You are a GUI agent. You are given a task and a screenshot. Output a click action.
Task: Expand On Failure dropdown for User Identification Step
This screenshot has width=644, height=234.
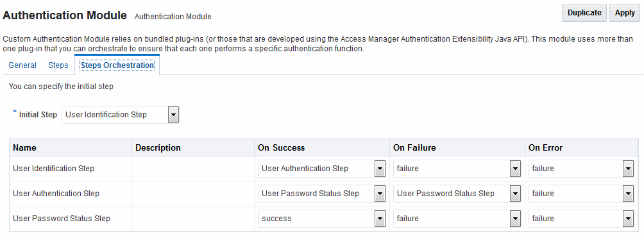[515, 169]
